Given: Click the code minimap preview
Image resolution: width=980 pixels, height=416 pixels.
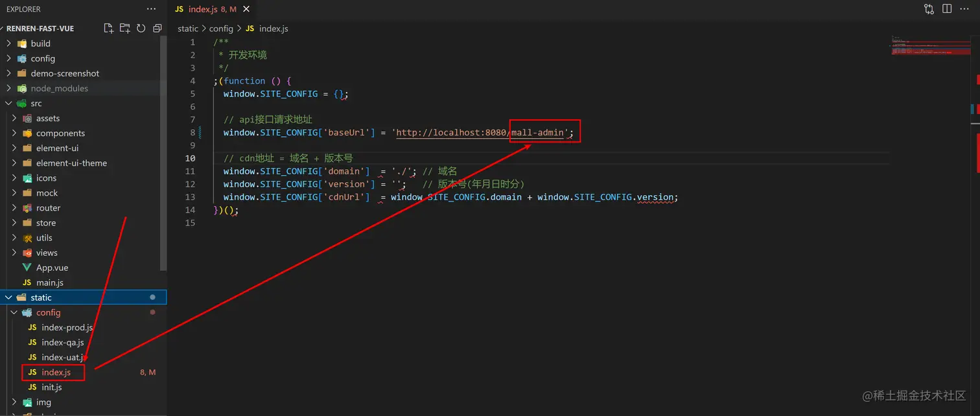Looking at the screenshot, I should (929, 45).
